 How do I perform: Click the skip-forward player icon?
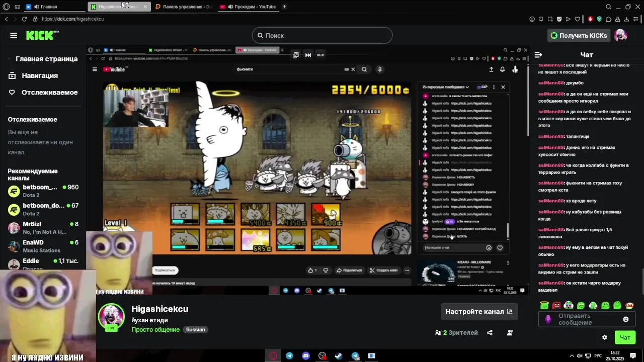(308, 55)
